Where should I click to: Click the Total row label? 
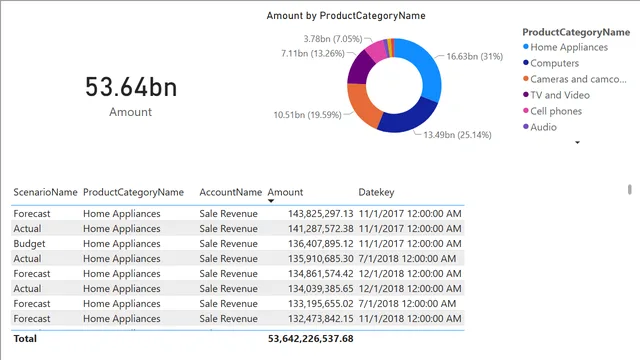[x=25, y=339]
